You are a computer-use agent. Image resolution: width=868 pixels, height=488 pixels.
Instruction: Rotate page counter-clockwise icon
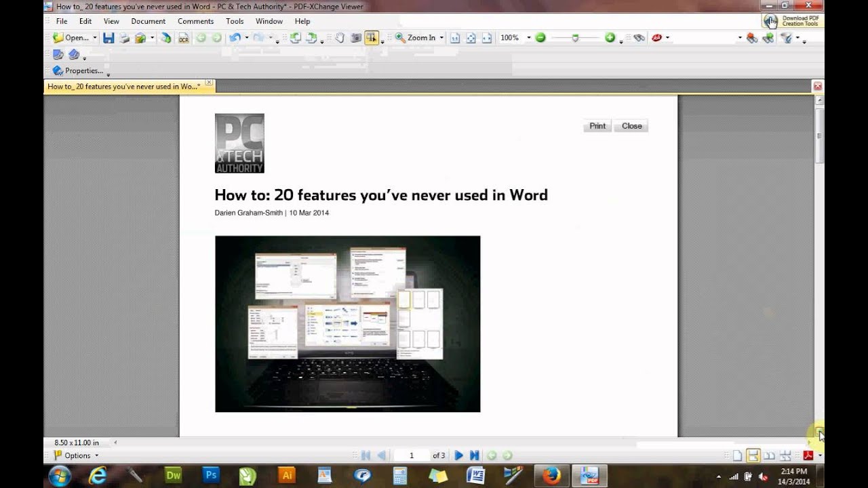pos(296,38)
